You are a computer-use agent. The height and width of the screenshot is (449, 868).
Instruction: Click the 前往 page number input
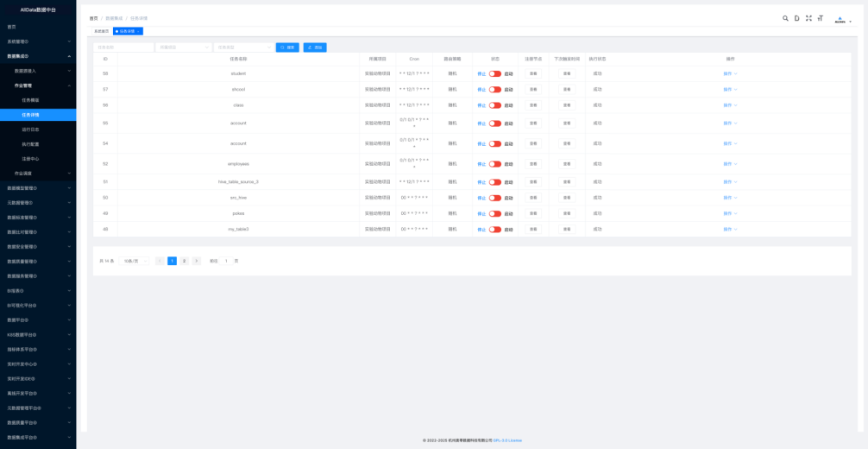click(226, 261)
